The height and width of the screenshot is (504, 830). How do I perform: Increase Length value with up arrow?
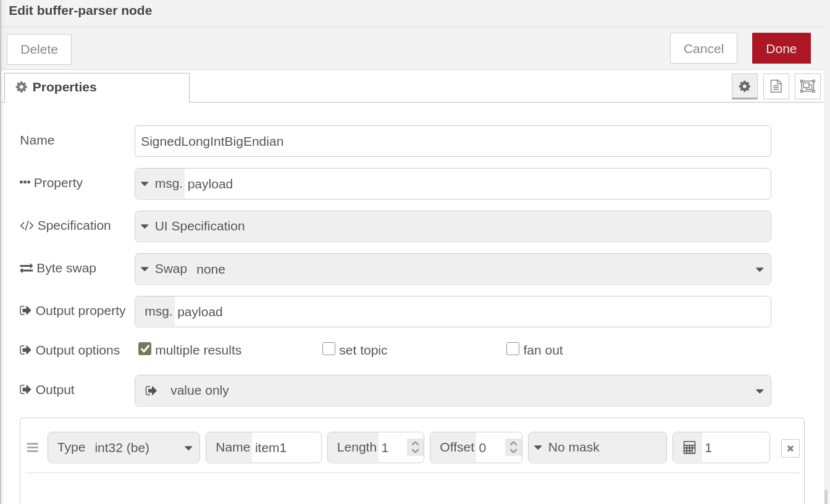click(415, 443)
